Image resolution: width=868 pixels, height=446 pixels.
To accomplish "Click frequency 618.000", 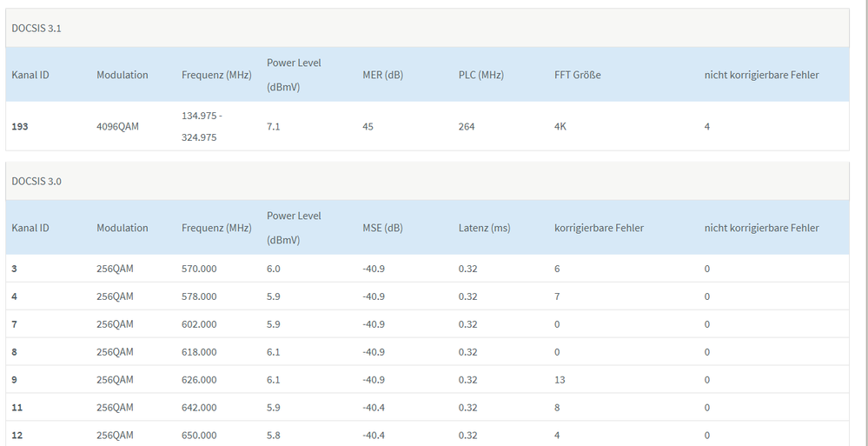I will click(x=199, y=352).
